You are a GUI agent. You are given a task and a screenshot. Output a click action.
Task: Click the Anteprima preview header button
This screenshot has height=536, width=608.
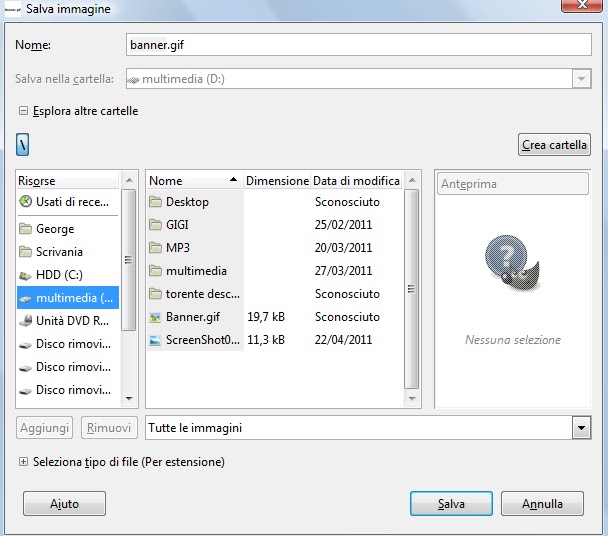(513, 183)
